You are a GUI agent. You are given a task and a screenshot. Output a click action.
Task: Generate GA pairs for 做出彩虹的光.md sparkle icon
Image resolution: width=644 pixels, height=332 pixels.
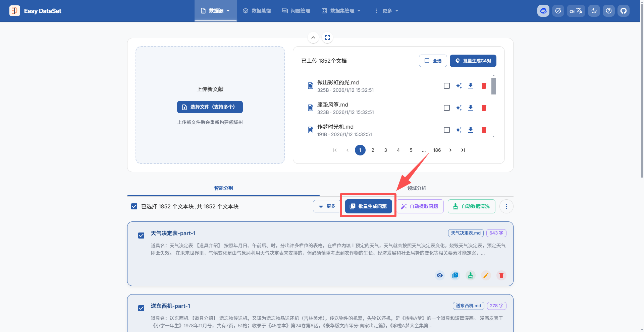pos(459,86)
